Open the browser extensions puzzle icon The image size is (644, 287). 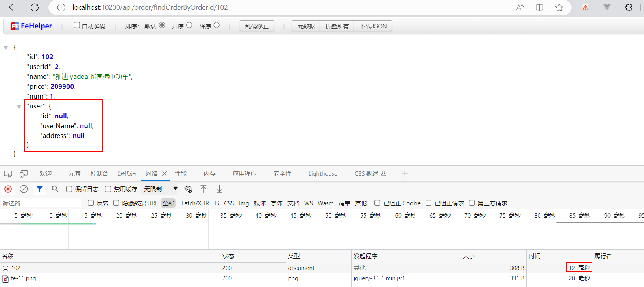point(629,7)
